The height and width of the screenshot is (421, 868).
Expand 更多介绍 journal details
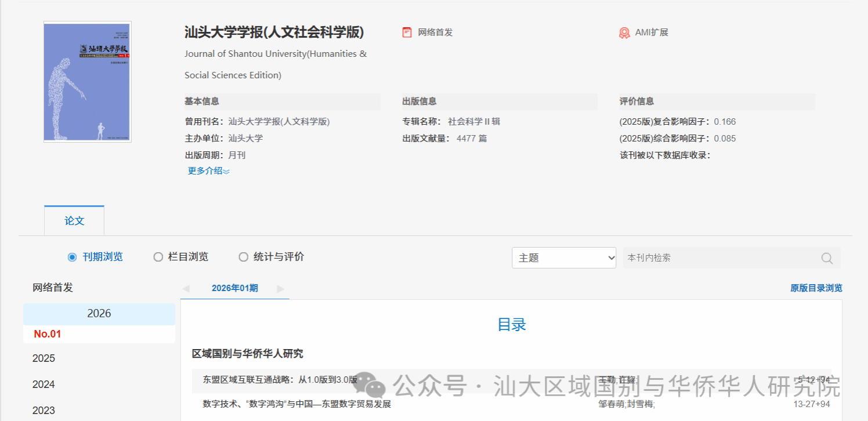[209, 171]
